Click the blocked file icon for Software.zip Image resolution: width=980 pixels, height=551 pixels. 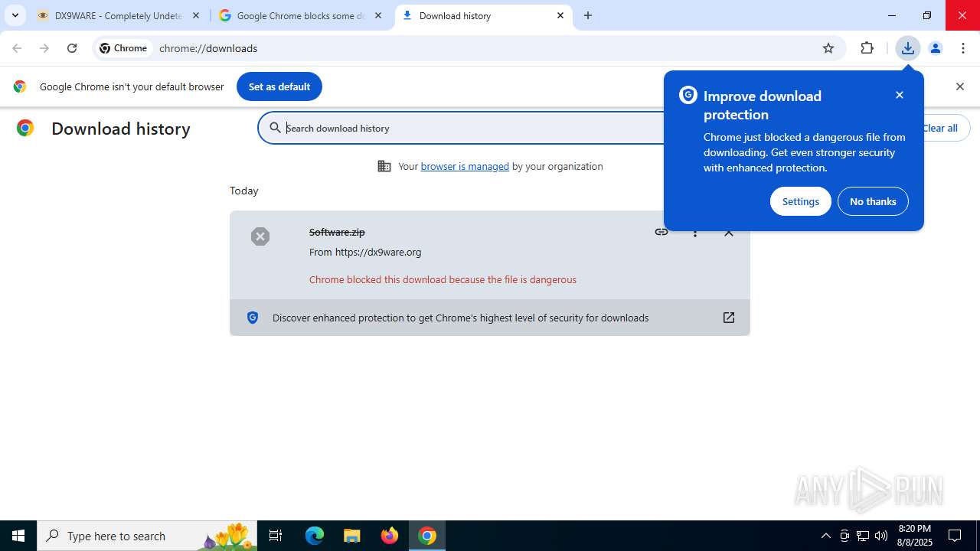[260, 236]
